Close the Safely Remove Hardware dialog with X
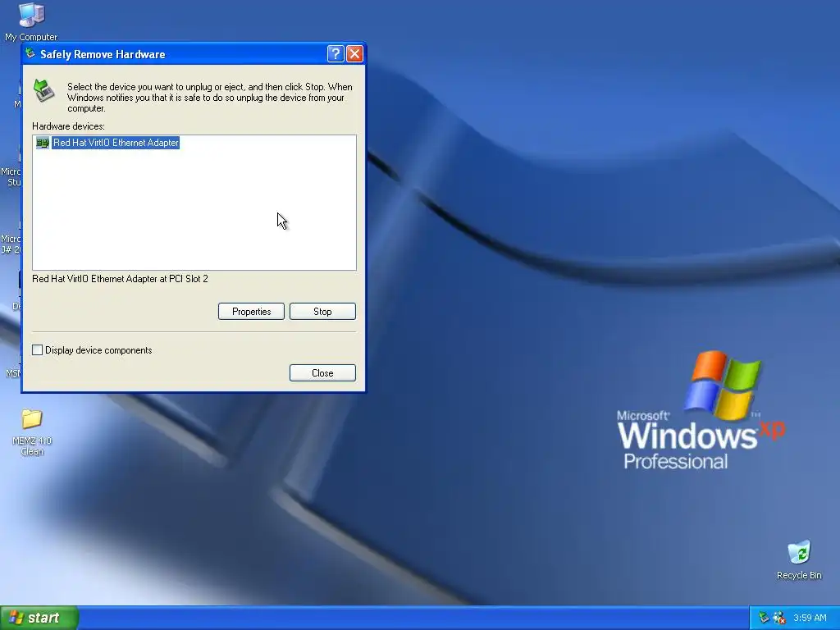This screenshot has height=630, width=840. click(x=354, y=53)
